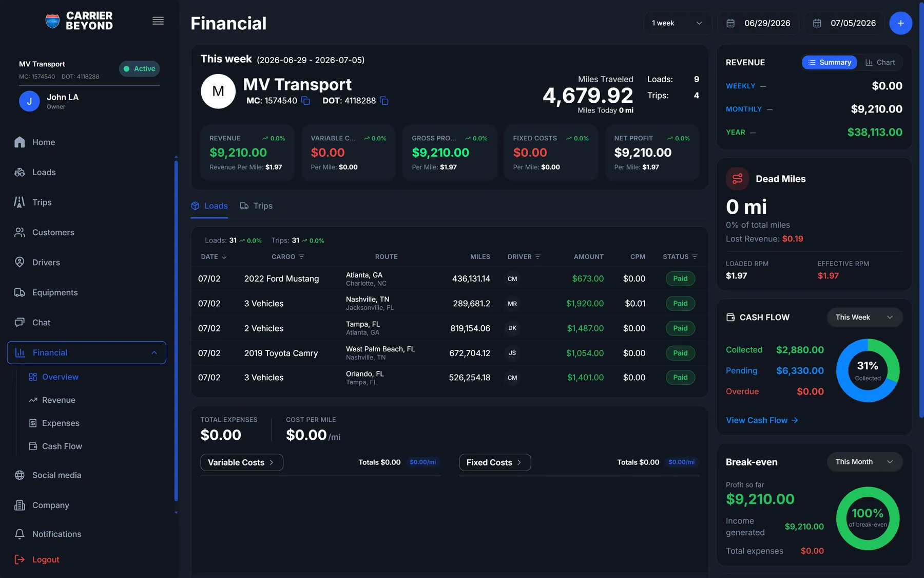Viewport: 924px width, 578px height.
Task: Click the Customers people icon
Action: click(20, 232)
